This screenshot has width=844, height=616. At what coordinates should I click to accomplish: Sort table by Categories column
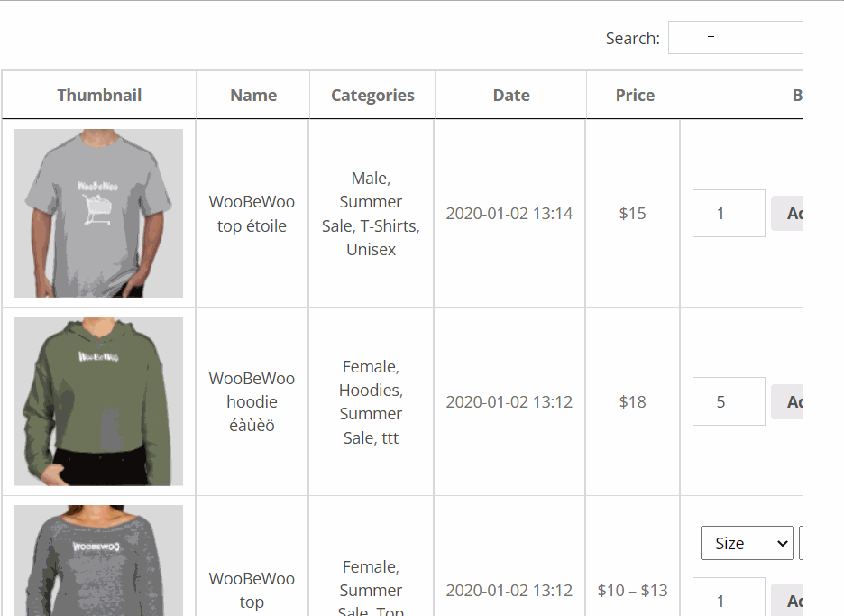coord(372,95)
